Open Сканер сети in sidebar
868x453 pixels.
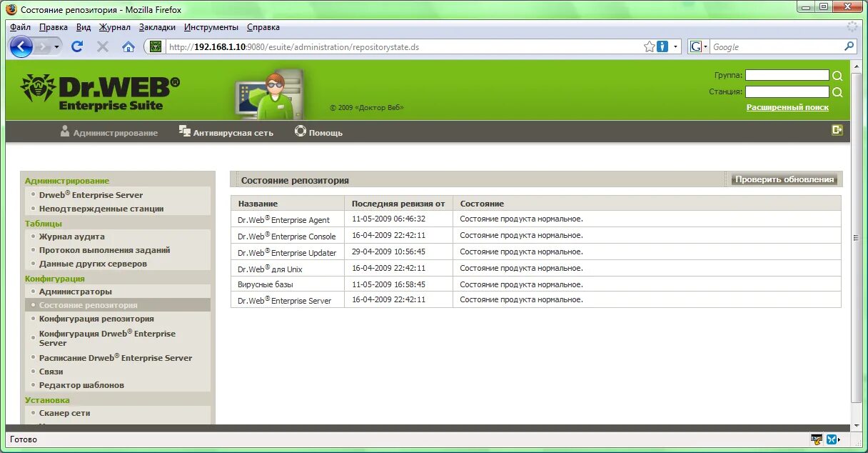tap(64, 413)
